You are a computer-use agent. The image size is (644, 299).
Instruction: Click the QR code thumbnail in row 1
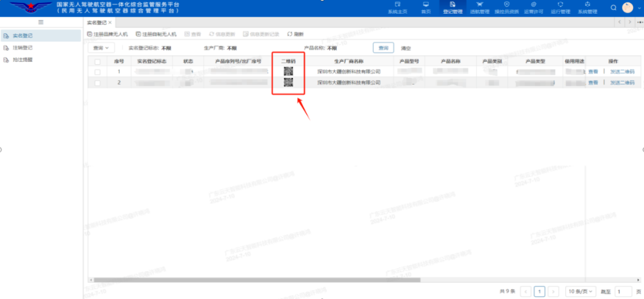(x=289, y=71)
